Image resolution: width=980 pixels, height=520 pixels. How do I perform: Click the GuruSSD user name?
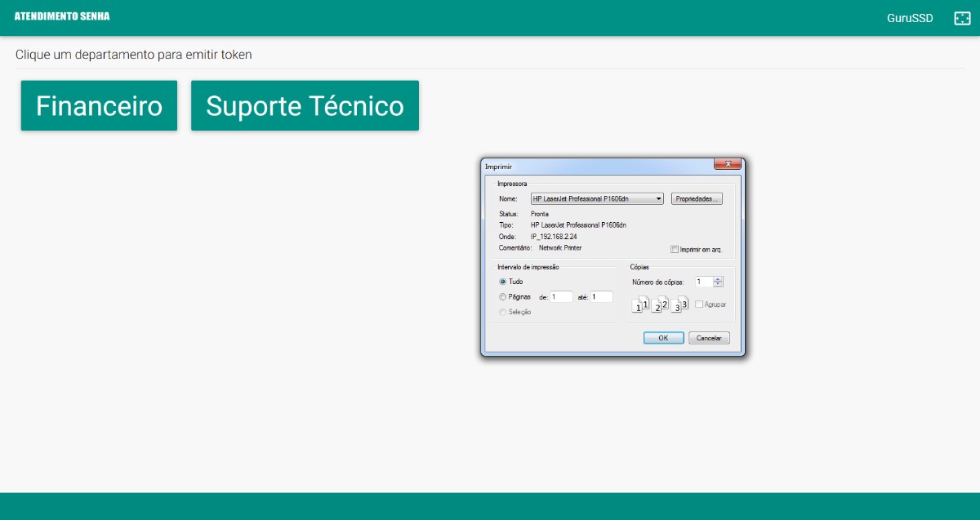pyautogui.click(x=909, y=18)
